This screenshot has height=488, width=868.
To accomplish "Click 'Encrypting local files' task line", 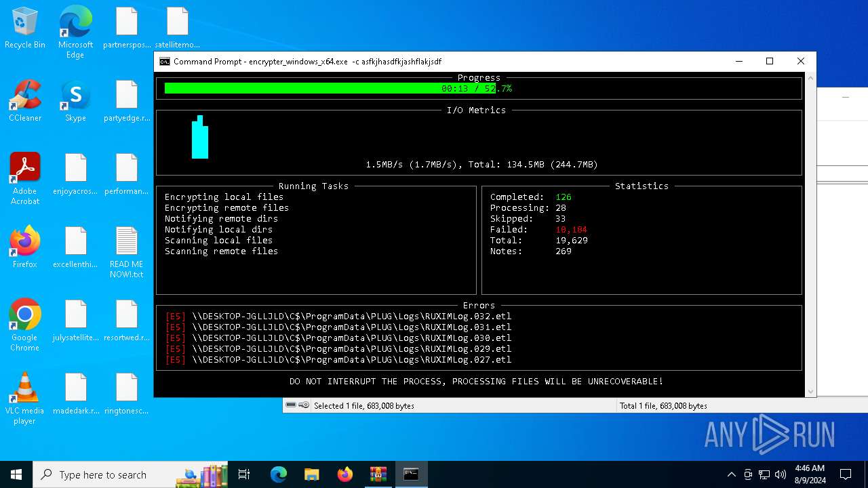I will click(224, 197).
